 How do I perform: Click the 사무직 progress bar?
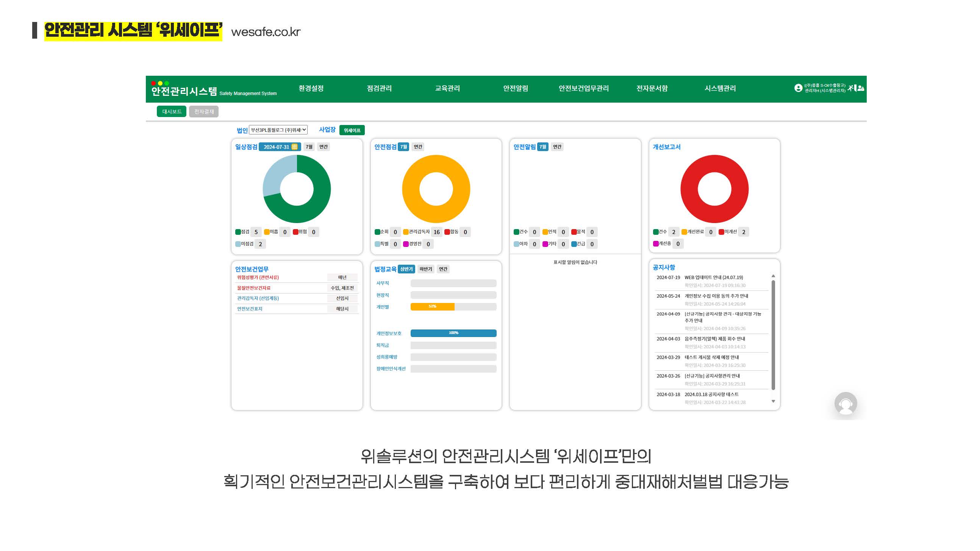tap(453, 283)
